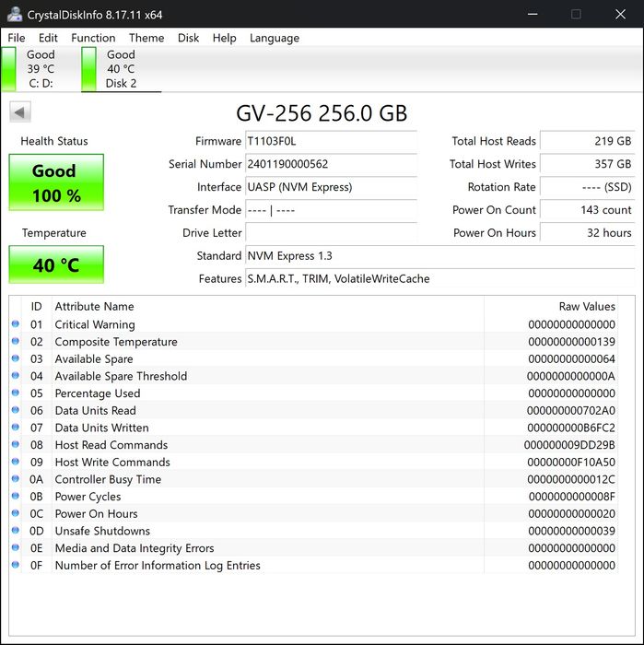Click raw value 00000000F10A50
The image size is (644, 645).
pos(571,463)
